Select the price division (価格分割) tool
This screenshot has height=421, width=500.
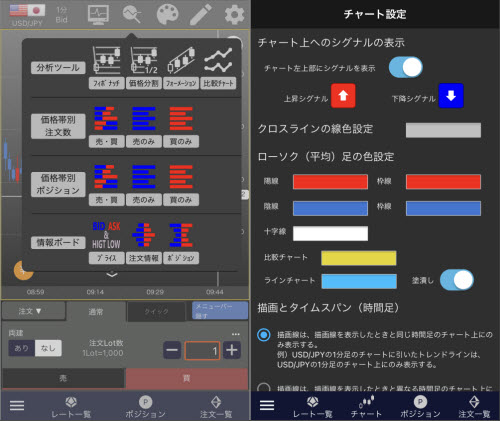[144, 67]
